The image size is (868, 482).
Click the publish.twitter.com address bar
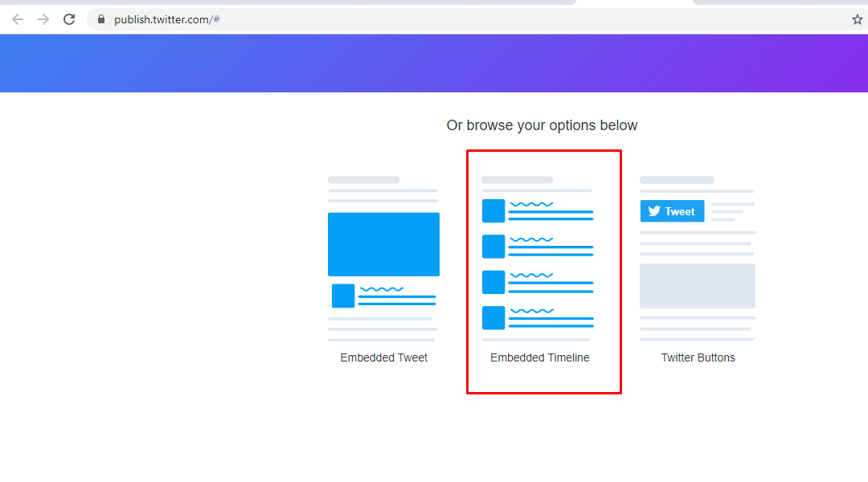tap(476, 19)
